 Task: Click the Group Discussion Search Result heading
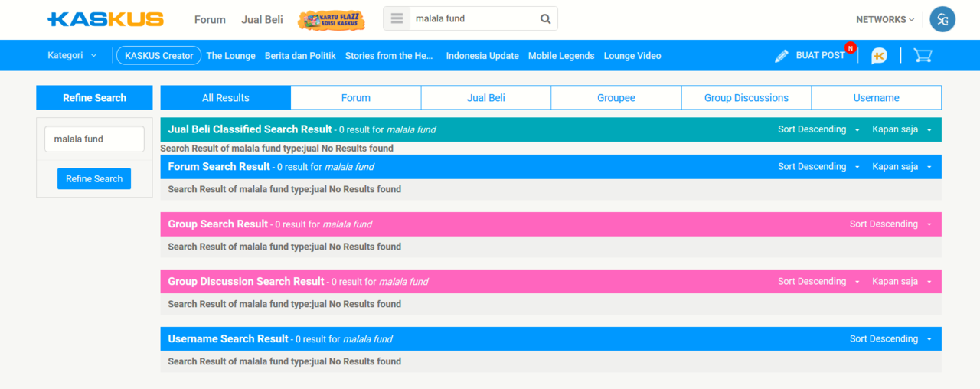[x=247, y=281]
